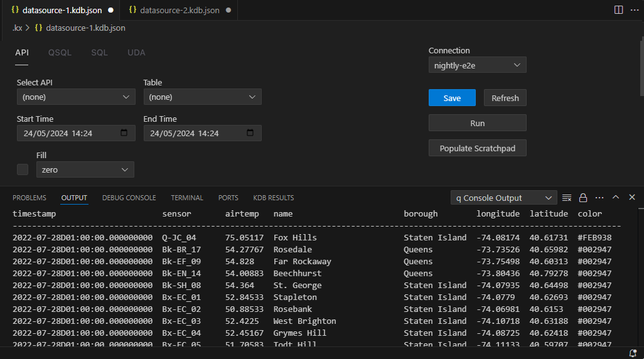Clear the output panel
The height and width of the screenshot is (359, 644).
click(x=567, y=198)
